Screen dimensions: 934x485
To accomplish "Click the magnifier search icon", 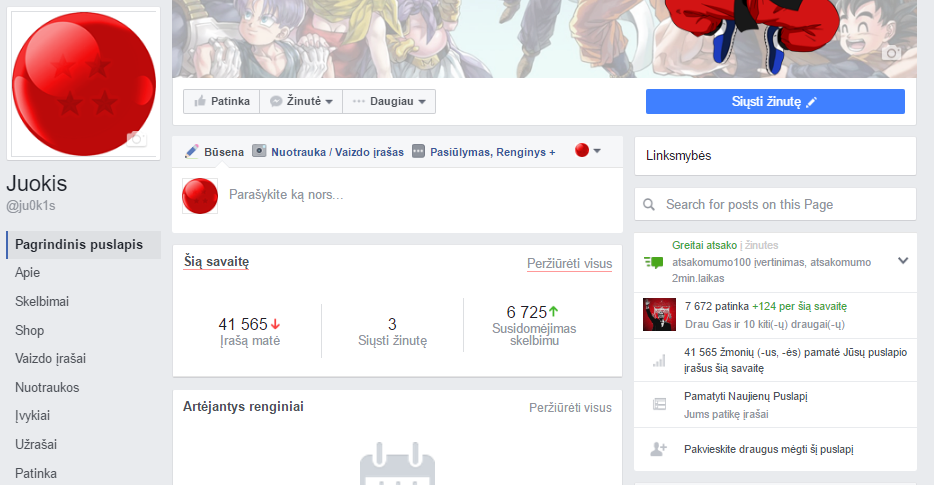I will click(x=649, y=204).
